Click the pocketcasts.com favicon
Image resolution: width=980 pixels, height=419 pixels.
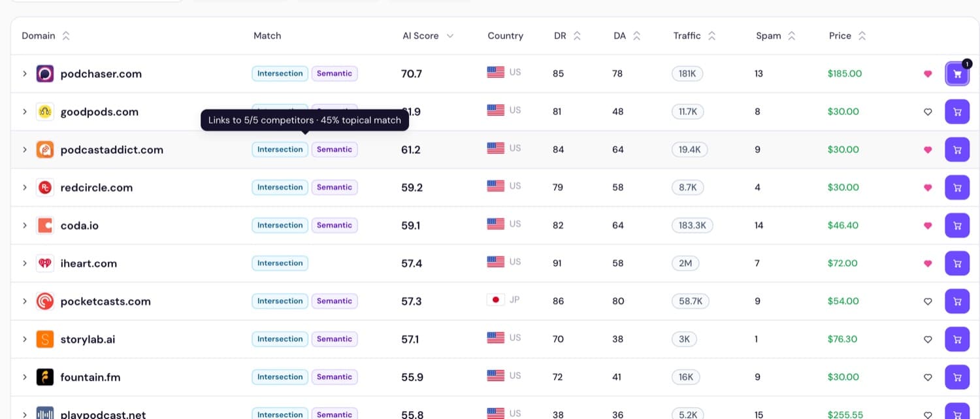(x=45, y=301)
